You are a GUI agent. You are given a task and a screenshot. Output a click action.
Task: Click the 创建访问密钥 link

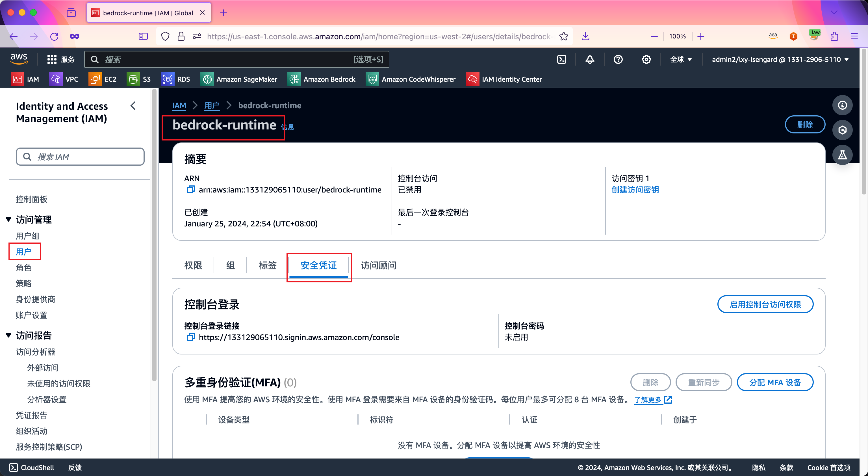[635, 189]
